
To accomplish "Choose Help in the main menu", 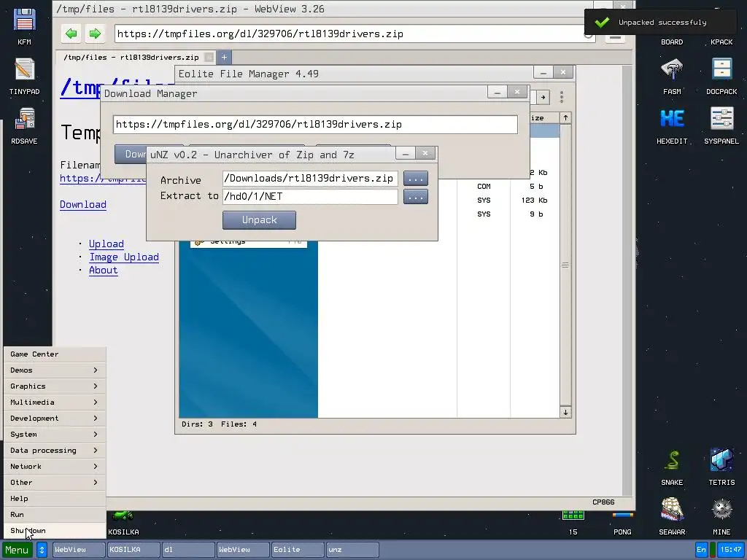I will point(55,499).
